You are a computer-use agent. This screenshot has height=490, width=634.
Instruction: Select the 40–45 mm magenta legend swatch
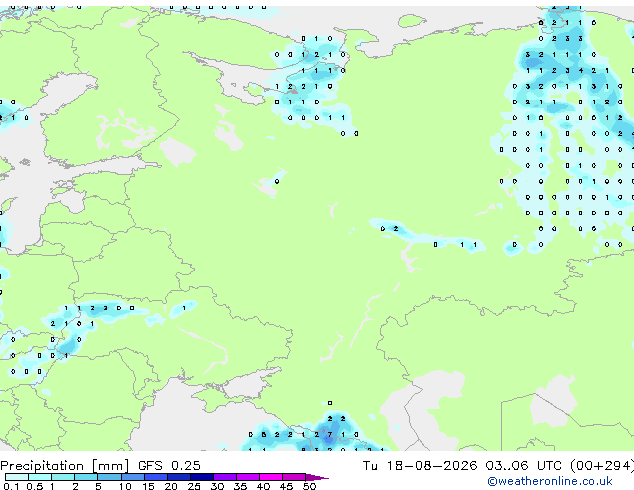click(271, 477)
